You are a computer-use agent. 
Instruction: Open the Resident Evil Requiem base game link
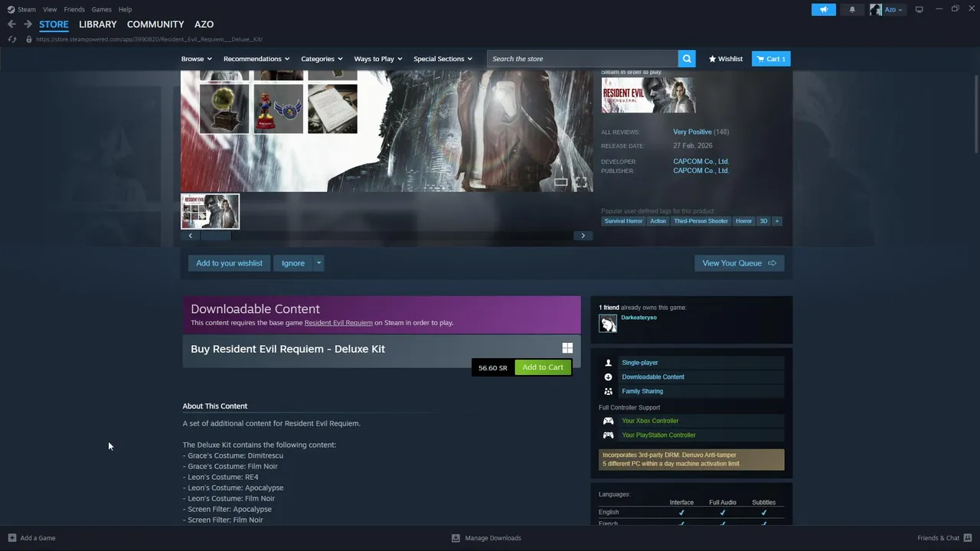coord(338,323)
